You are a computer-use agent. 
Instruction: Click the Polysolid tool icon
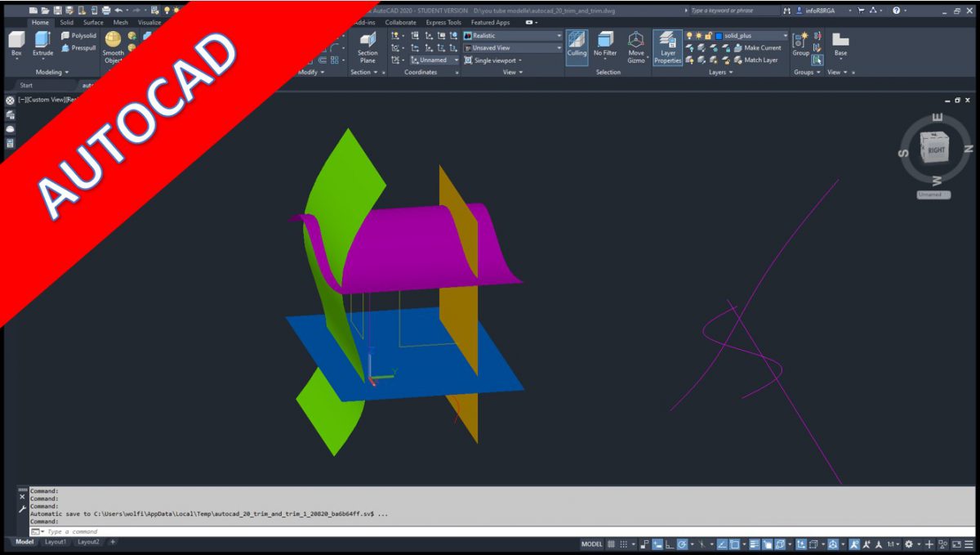pos(65,35)
